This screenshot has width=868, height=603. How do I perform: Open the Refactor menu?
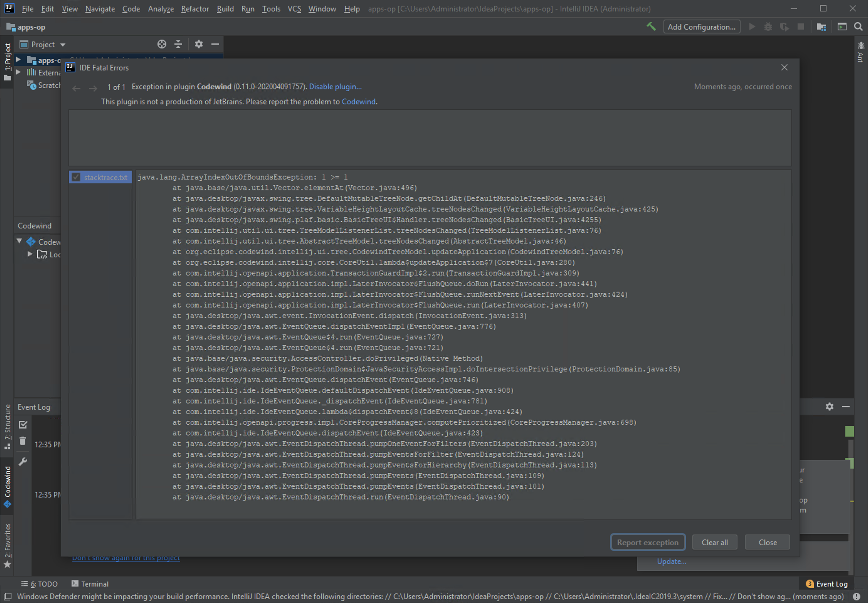pyautogui.click(x=195, y=9)
